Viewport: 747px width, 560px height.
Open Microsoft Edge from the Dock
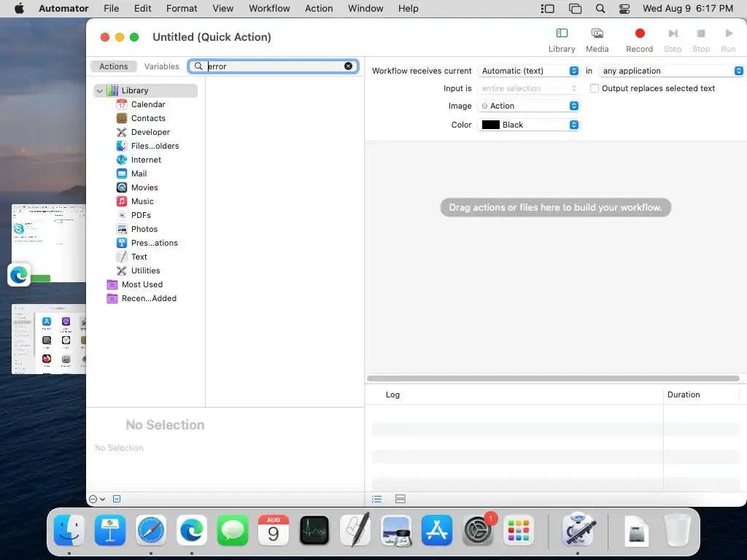[192, 530]
